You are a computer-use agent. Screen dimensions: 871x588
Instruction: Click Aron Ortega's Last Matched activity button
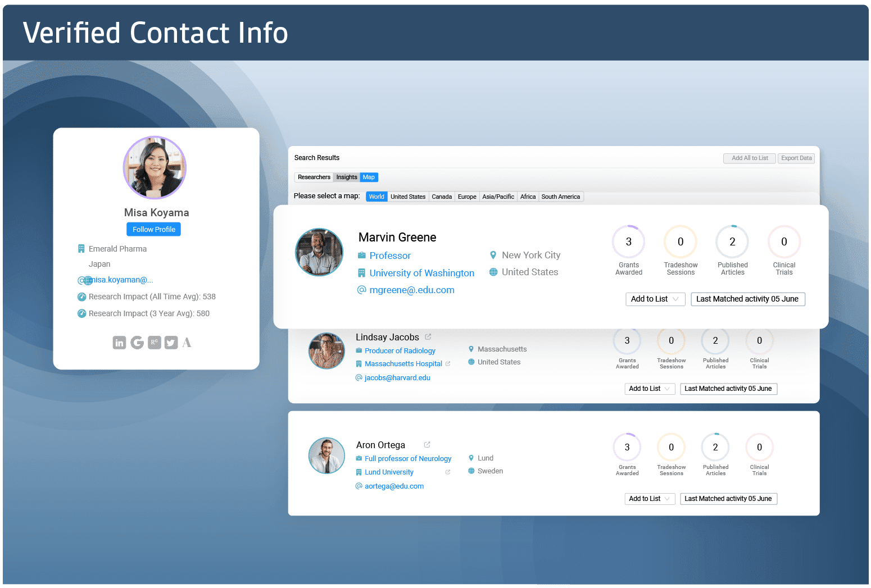coord(728,499)
